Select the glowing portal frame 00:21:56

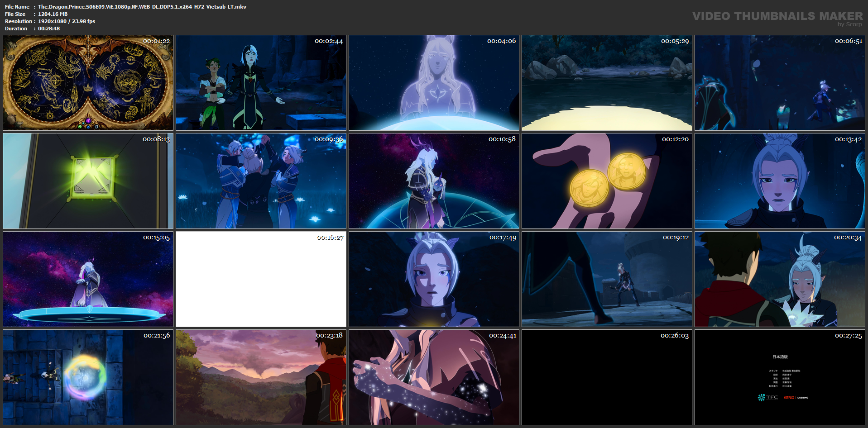pyautogui.click(x=88, y=377)
